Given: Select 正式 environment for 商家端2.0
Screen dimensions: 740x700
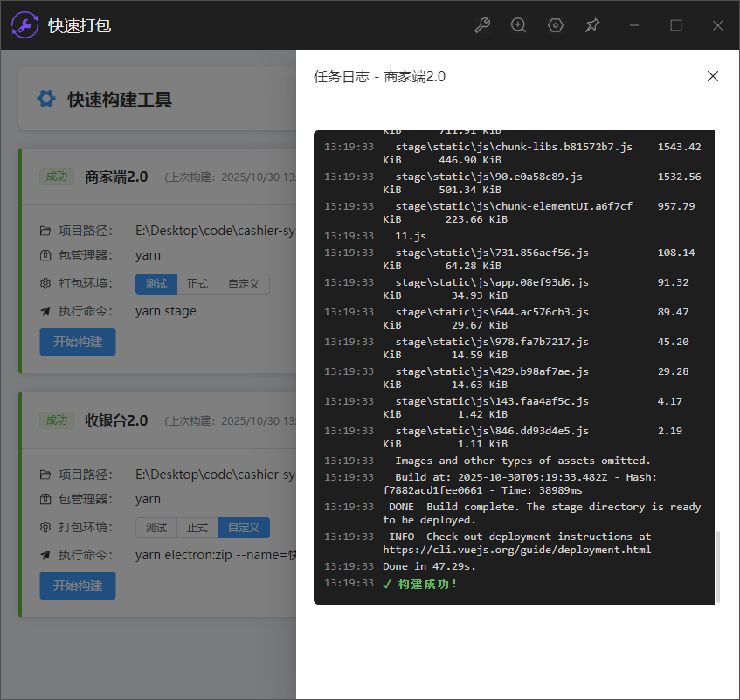Looking at the screenshot, I should click(x=197, y=284).
